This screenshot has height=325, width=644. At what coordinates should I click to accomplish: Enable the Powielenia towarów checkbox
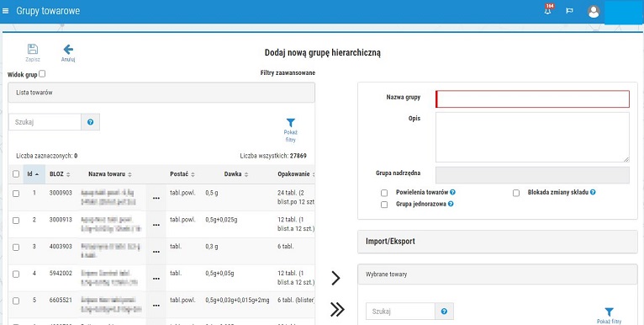(x=384, y=193)
